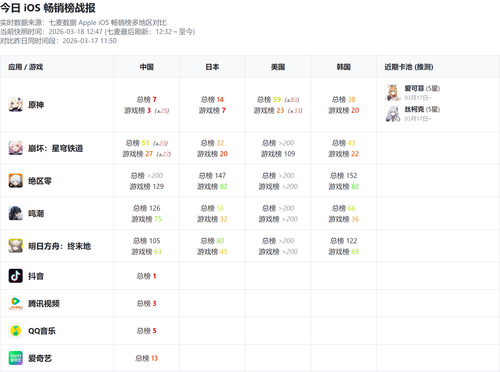Viewport: 500px width, 372px height.
Task: Click 鸣潮 Japan 总榜 56 rank
Action: [212, 208]
